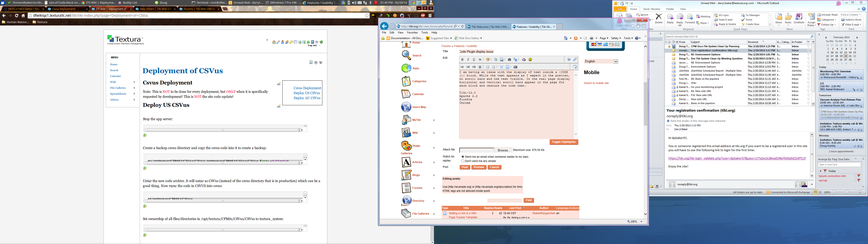Click numbered list icon in Tiki editor
868x244 pixels.
click(x=494, y=67)
